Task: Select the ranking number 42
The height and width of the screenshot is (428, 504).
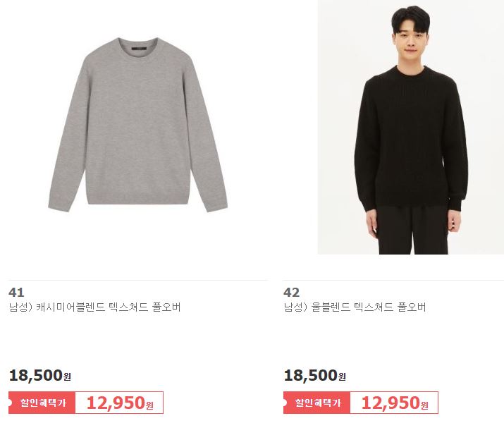Action: pyautogui.click(x=292, y=293)
